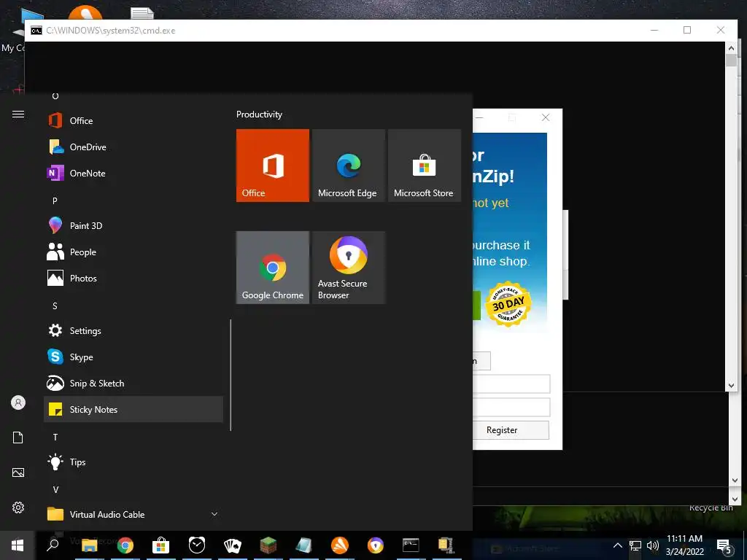Switch to the cmd window on the taskbar
This screenshot has width=747, height=560.
pos(411,545)
